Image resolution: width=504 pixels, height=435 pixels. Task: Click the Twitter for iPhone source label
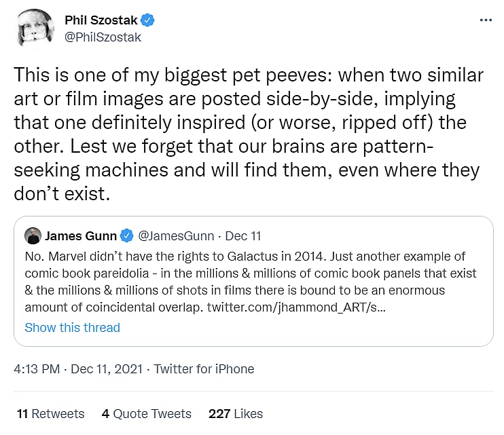click(x=204, y=369)
